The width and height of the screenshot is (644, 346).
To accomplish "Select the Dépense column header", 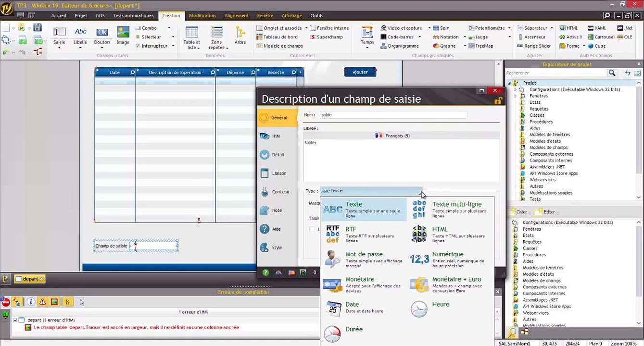I will [x=236, y=73].
